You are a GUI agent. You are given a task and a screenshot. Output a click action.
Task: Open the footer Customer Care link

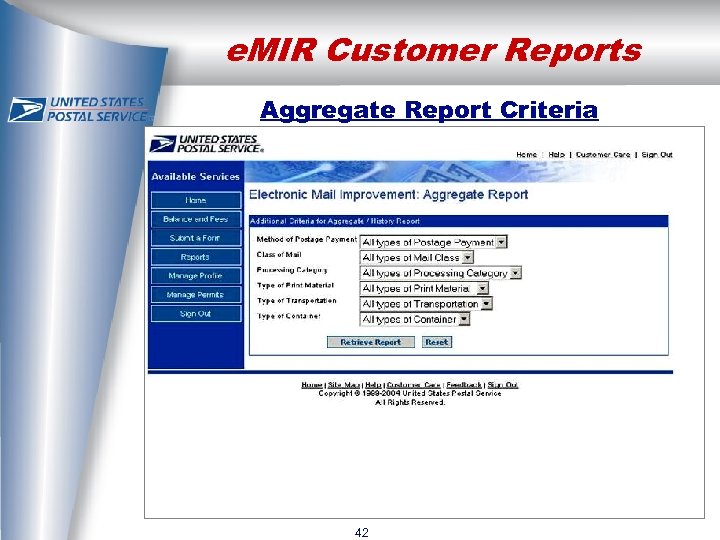(414, 385)
